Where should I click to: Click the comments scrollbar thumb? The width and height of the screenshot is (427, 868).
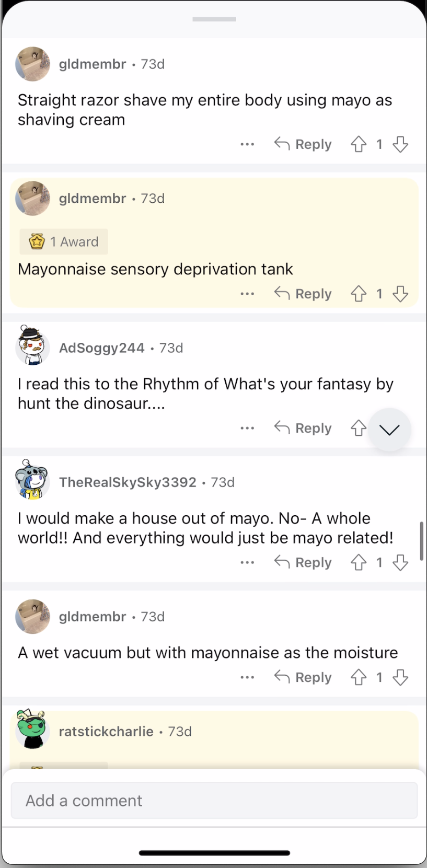(421, 541)
